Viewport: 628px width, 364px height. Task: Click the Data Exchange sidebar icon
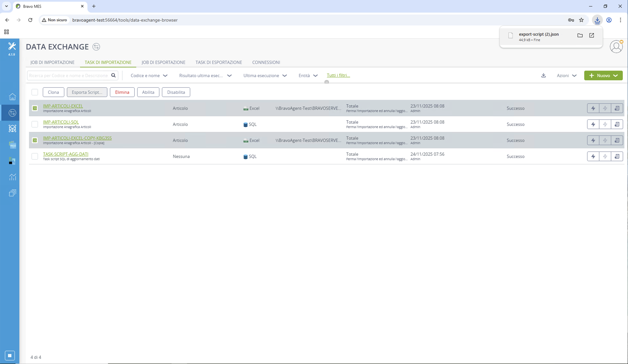[x=13, y=113]
